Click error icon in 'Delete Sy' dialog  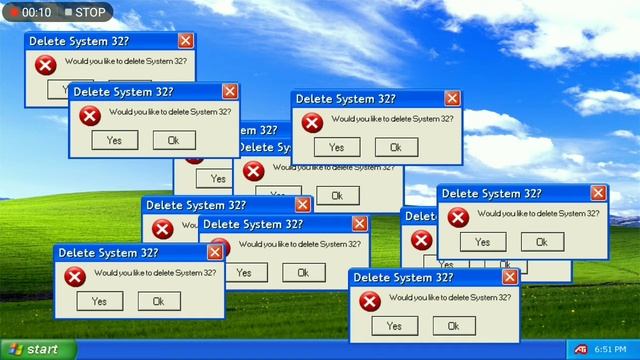click(x=253, y=171)
